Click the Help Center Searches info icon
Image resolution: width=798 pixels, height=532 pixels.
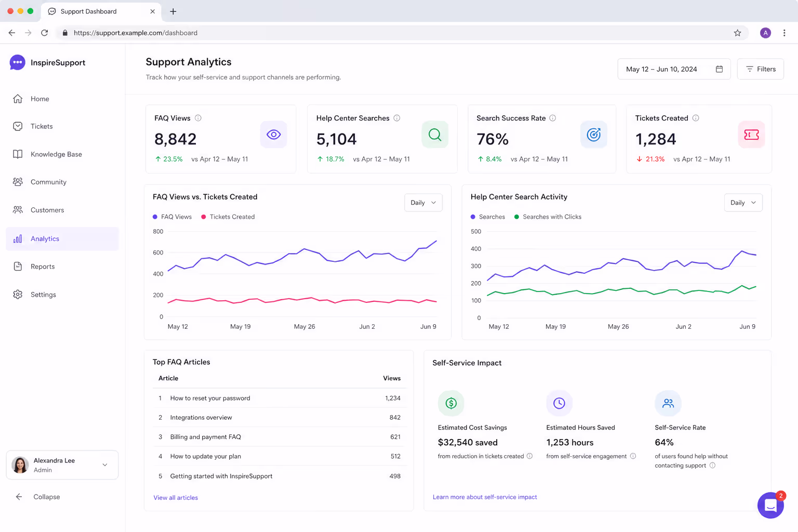click(x=397, y=118)
